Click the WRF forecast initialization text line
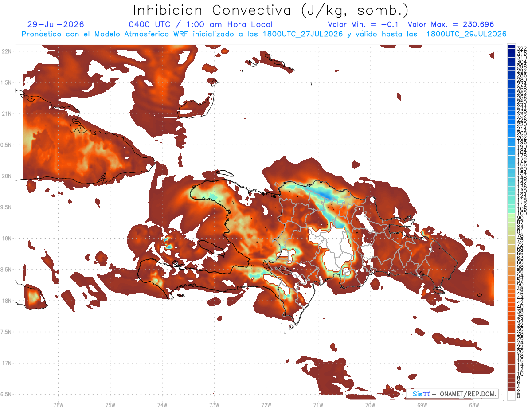This screenshot has width=532, height=411. 264,34
